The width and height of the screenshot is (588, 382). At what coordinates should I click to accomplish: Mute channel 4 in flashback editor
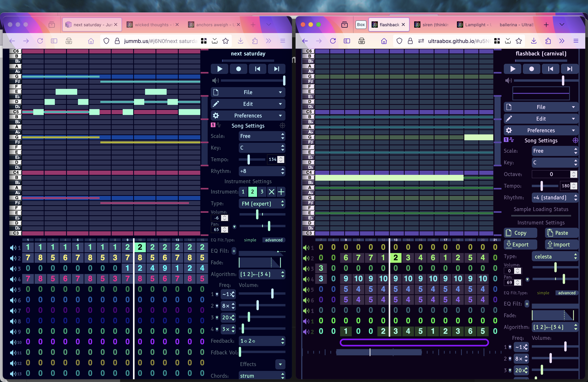point(306,279)
